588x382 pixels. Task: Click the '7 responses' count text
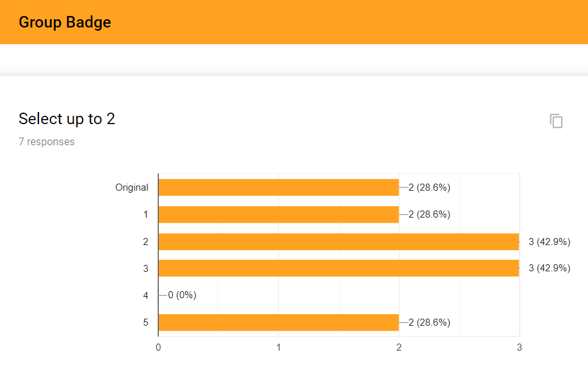coord(47,142)
